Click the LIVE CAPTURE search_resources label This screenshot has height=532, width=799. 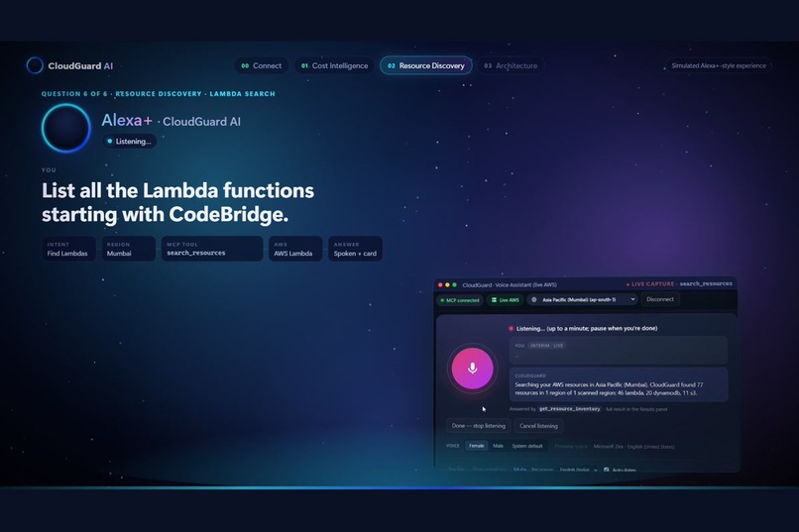(x=679, y=284)
